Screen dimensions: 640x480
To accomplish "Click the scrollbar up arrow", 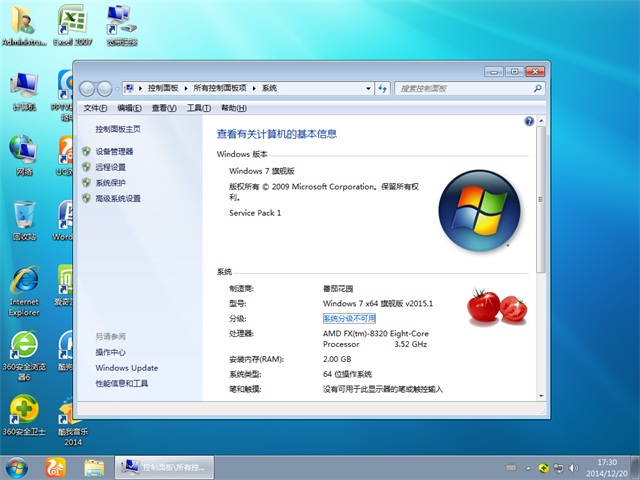I will [541, 121].
